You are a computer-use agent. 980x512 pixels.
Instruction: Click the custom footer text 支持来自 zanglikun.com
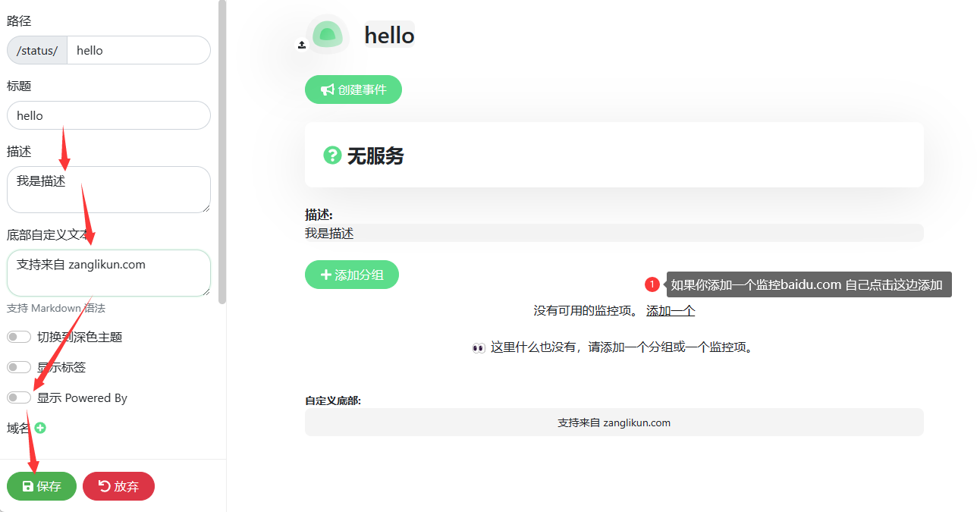pos(614,422)
